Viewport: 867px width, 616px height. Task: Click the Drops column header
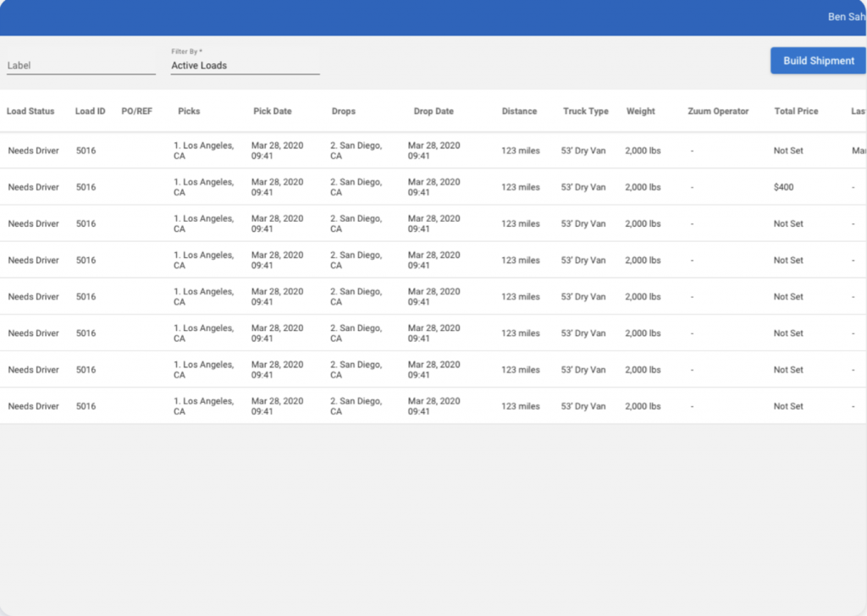(344, 111)
